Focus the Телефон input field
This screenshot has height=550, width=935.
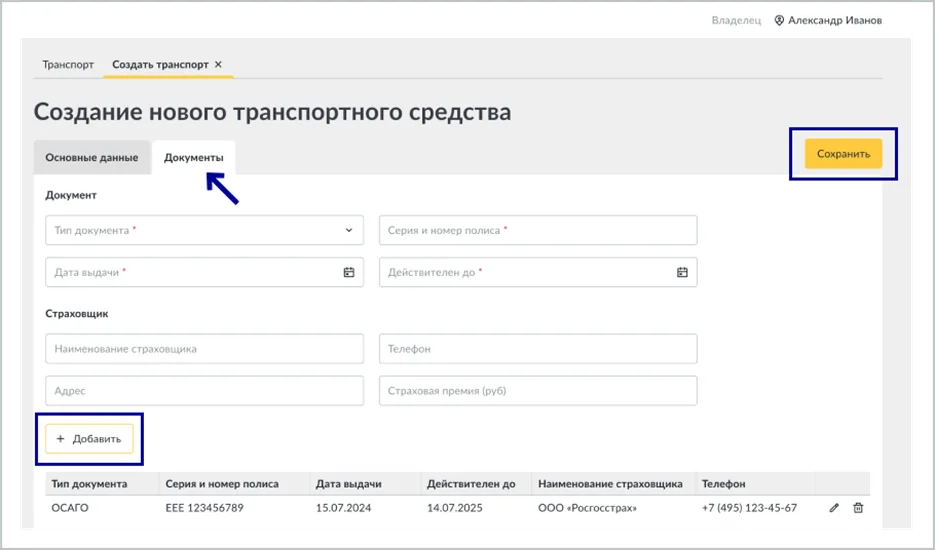click(x=538, y=348)
